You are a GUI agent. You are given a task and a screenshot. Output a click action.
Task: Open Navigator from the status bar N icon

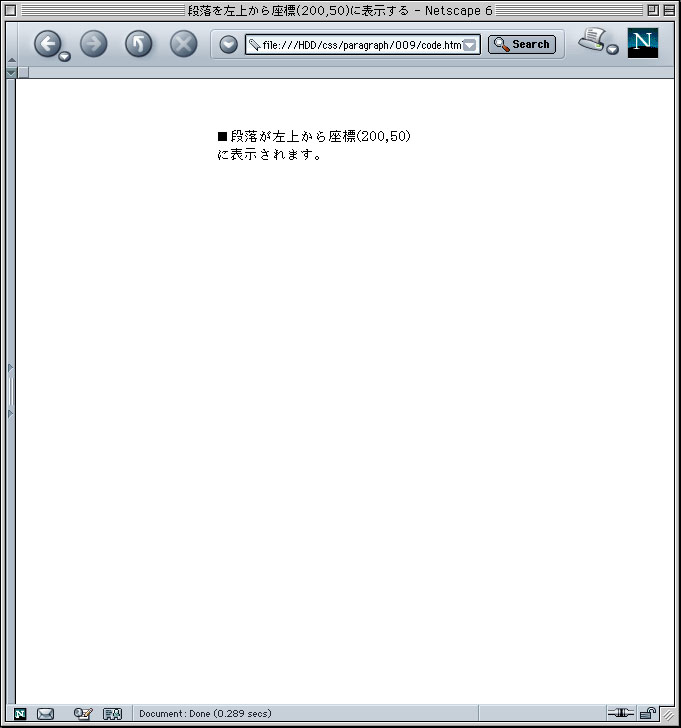[20, 714]
